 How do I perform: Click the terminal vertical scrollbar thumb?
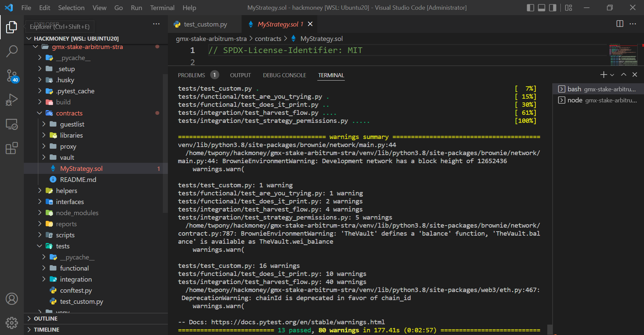pyautogui.click(x=550, y=329)
